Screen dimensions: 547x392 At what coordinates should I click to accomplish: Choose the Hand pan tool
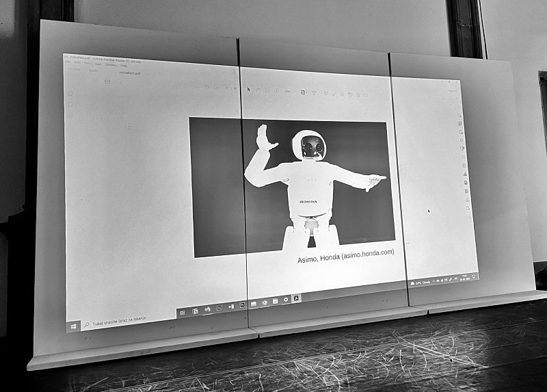pos(258,90)
